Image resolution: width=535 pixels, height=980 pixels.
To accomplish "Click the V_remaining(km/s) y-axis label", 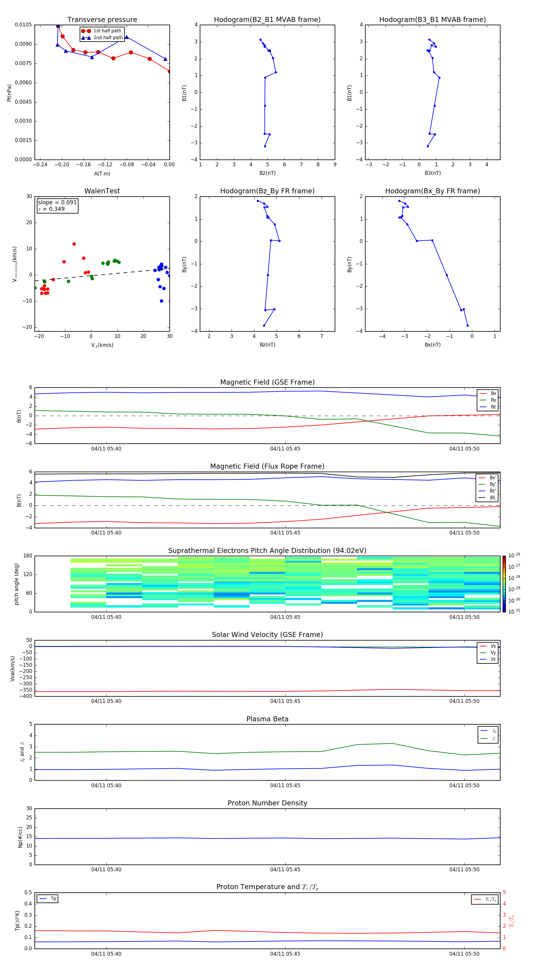I will pyautogui.click(x=15, y=264).
